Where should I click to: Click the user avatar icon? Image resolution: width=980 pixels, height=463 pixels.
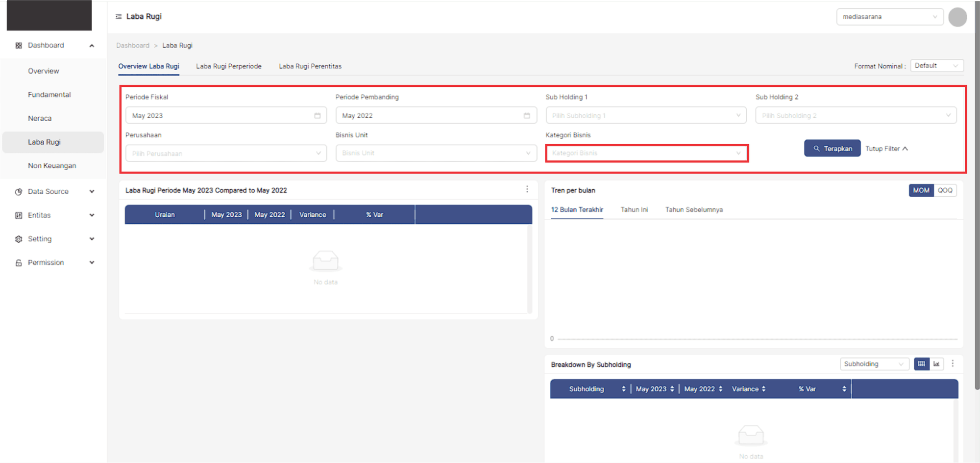point(957,17)
